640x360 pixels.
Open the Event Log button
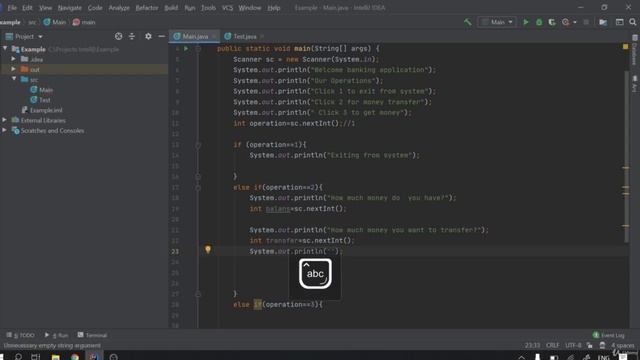(x=609, y=335)
